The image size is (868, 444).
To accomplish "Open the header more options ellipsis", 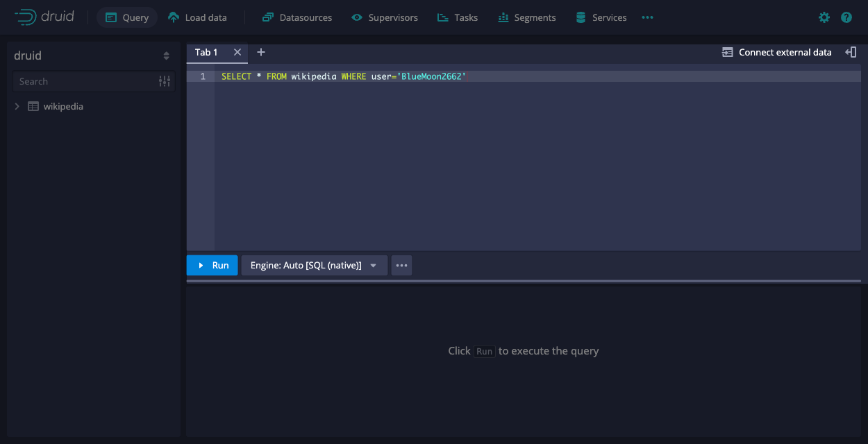I will 647,17.
